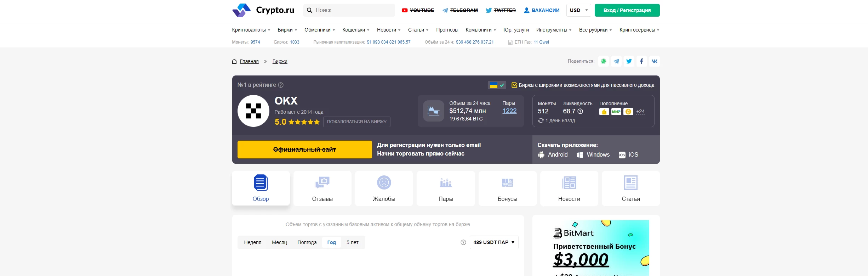This screenshot has height=276, width=868.
Task: Focus the Поиск search field
Action: (x=349, y=10)
